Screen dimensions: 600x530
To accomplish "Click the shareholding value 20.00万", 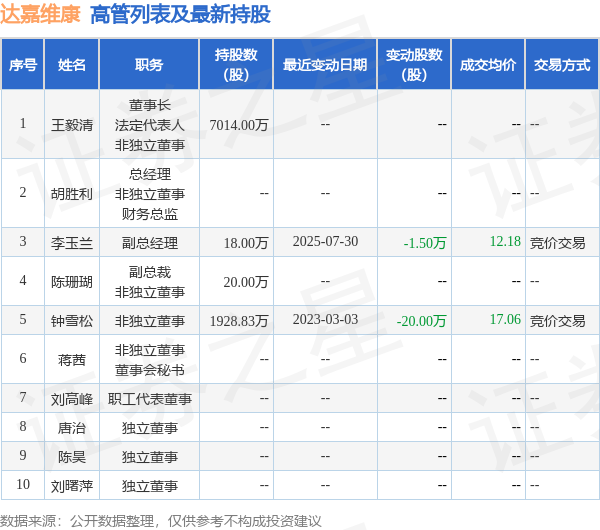I will point(246,282).
